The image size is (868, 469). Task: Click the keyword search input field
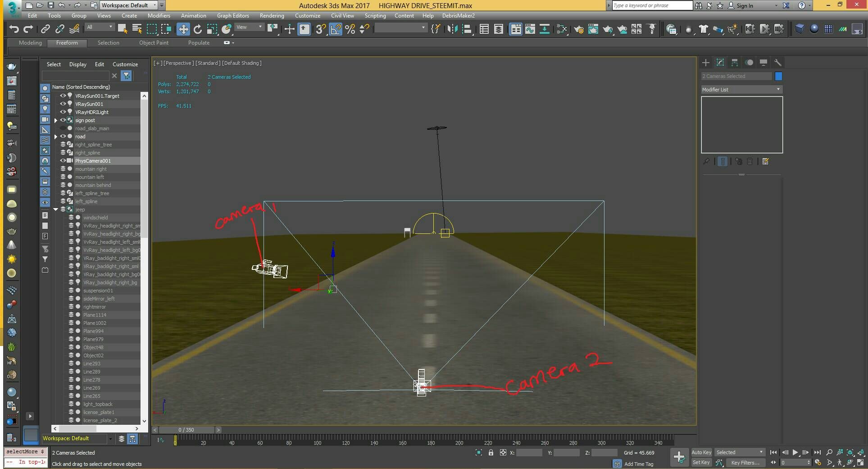652,5
